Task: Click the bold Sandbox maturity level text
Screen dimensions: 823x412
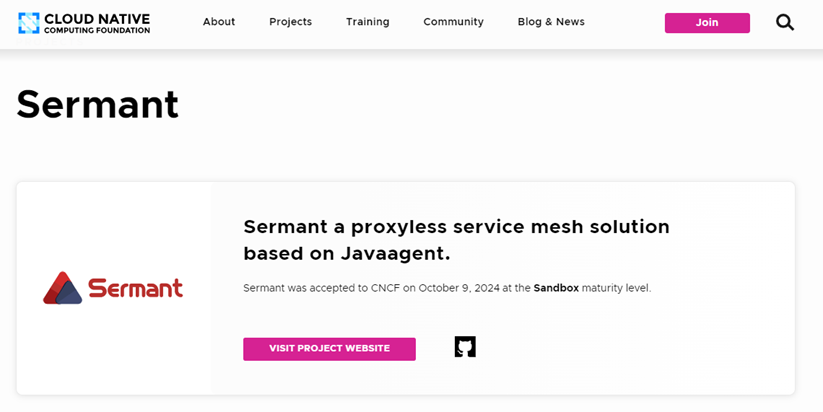Action: pos(556,288)
